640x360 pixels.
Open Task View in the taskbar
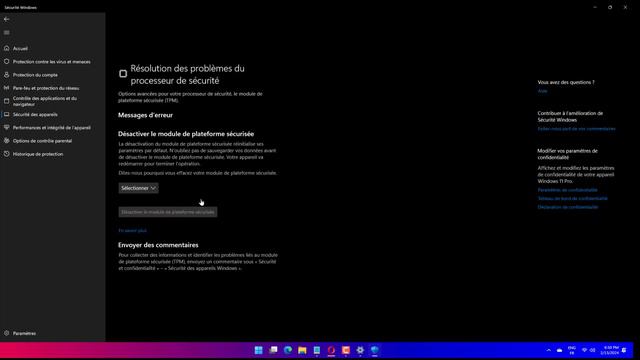(273, 350)
